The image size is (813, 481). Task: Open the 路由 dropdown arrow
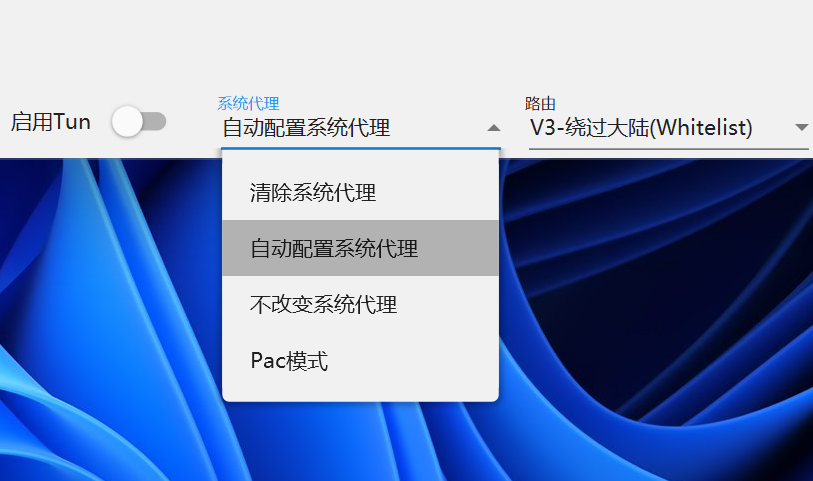(802, 128)
